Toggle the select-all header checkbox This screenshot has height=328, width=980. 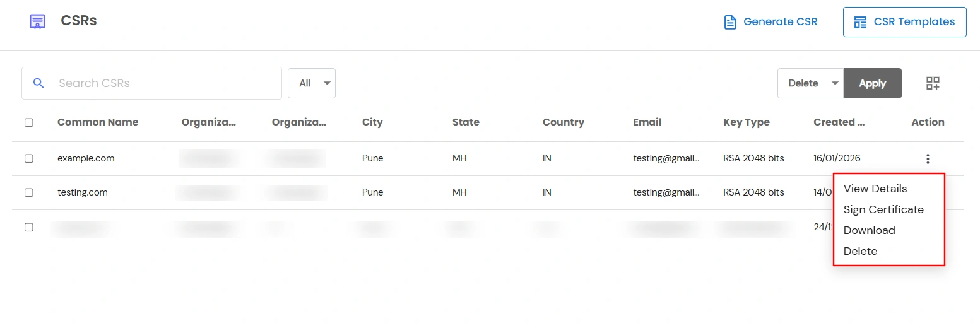[x=29, y=122]
